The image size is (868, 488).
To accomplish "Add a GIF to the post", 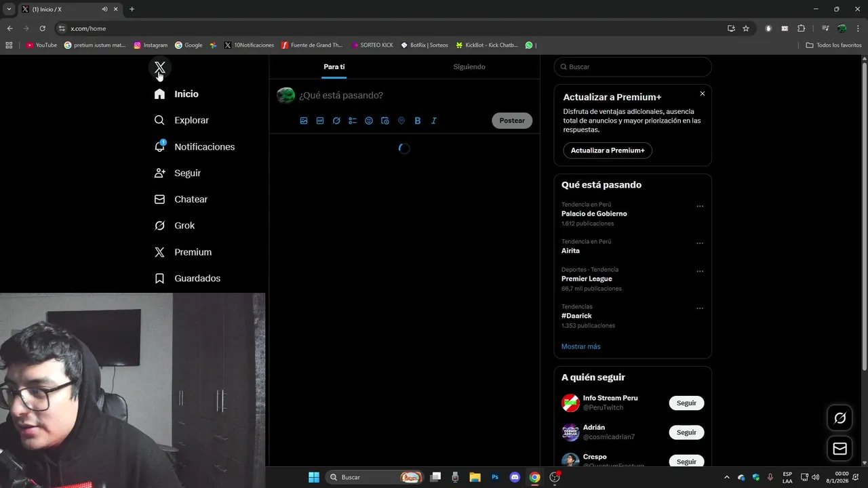I will pos(320,121).
